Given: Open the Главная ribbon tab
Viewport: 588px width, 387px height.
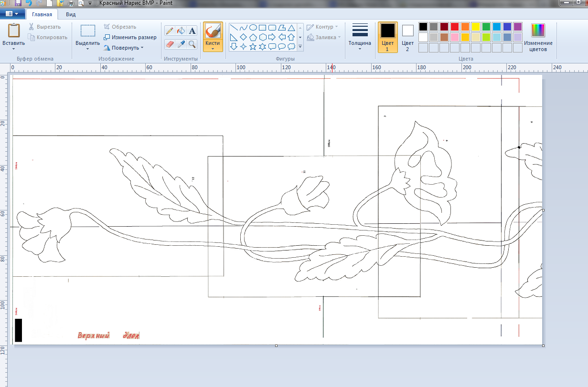Looking at the screenshot, I should click(42, 14).
